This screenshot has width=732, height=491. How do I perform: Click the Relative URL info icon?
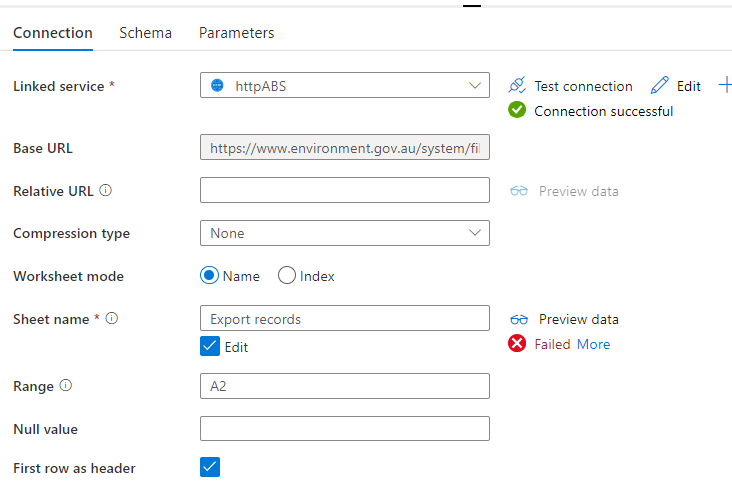pyautogui.click(x=106, y=190)
